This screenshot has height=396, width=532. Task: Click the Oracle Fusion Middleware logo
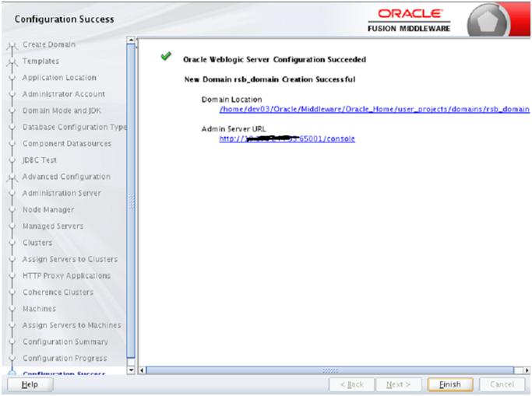point(409,20)
